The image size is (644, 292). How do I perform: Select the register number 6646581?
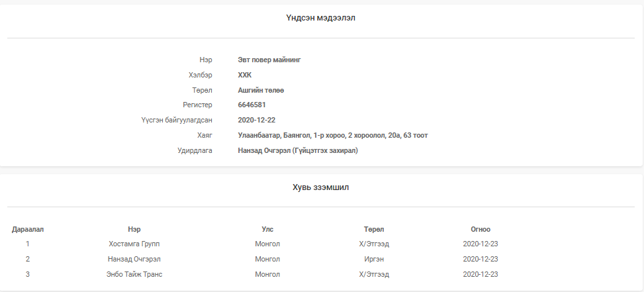click(x=252, y=105)
